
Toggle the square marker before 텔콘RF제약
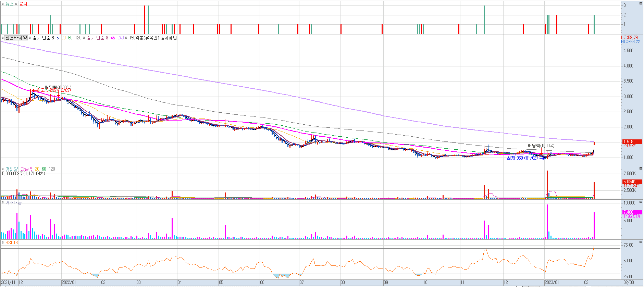(2, 38)
